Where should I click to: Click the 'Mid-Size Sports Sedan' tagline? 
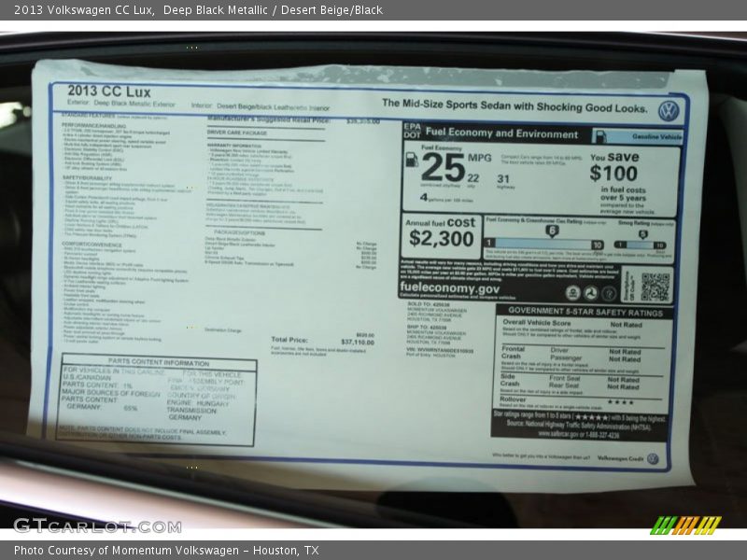click(514, 105)
